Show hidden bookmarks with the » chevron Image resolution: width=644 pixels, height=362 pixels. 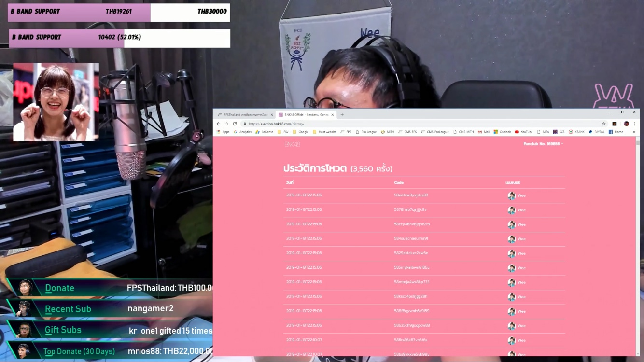click(x=634, y=132)
